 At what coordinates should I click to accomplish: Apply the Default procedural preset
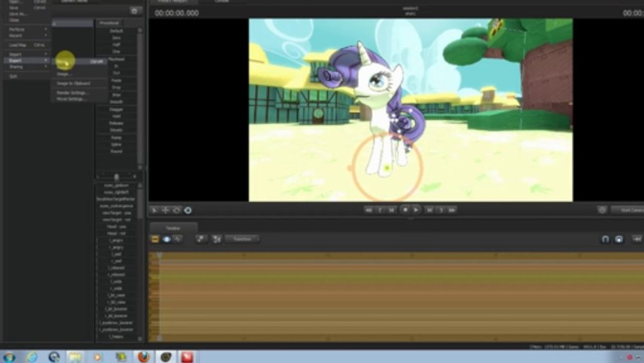pyautogui.click(x=116, y=31)
